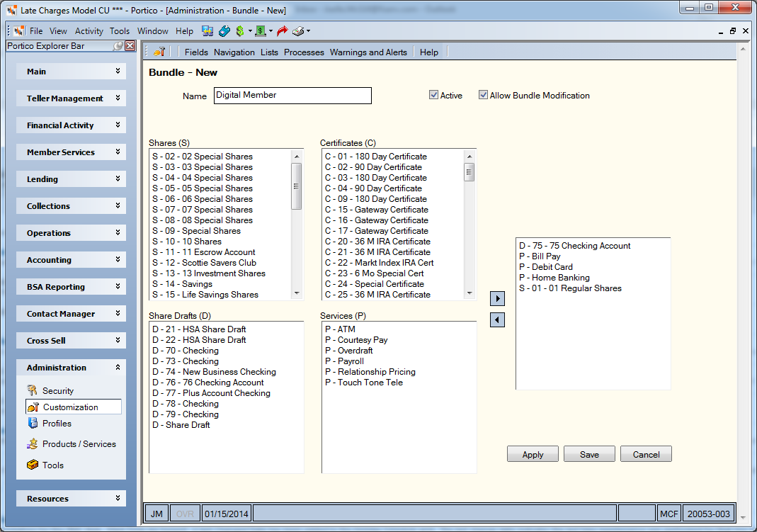Expand the Member Services section

point(71,152)
